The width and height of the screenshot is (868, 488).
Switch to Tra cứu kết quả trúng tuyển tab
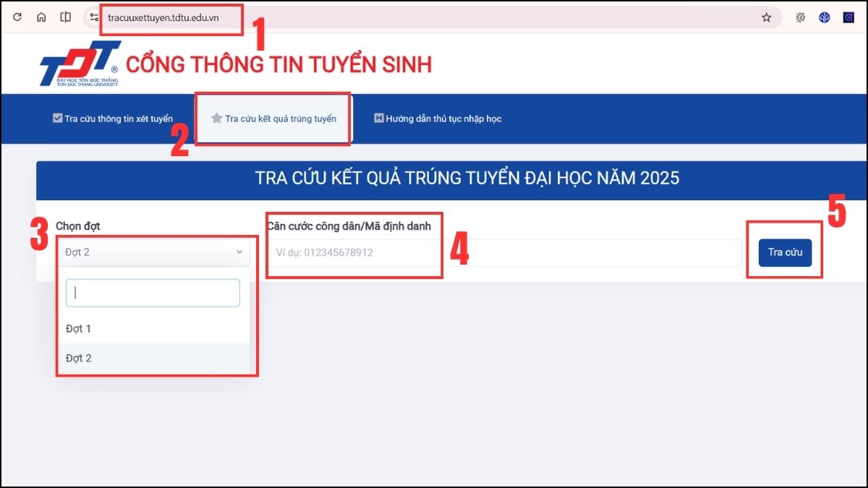tap(273, 119)
